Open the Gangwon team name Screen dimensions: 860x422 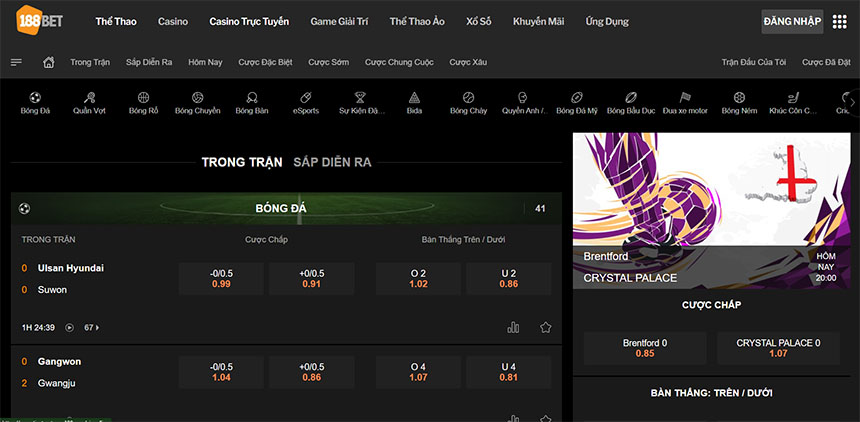[x=59, y=362]
